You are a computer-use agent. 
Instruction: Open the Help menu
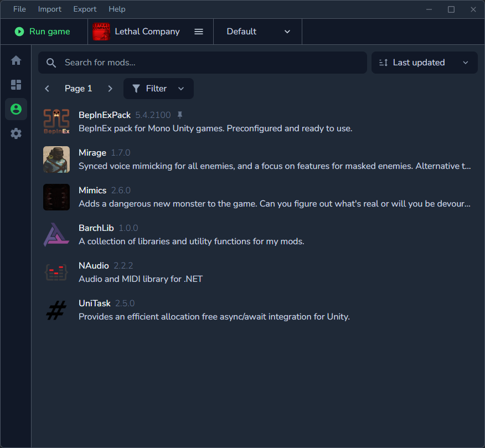pyautogui.click(x=117, y=9)
